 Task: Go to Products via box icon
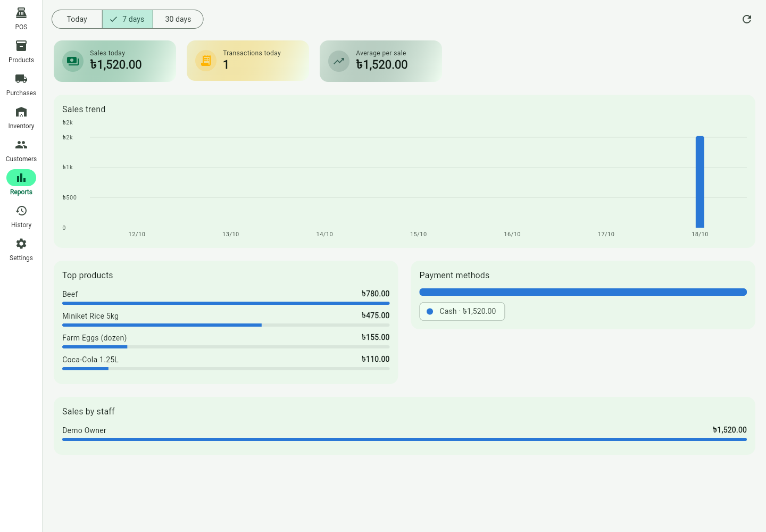click(21, 46)
